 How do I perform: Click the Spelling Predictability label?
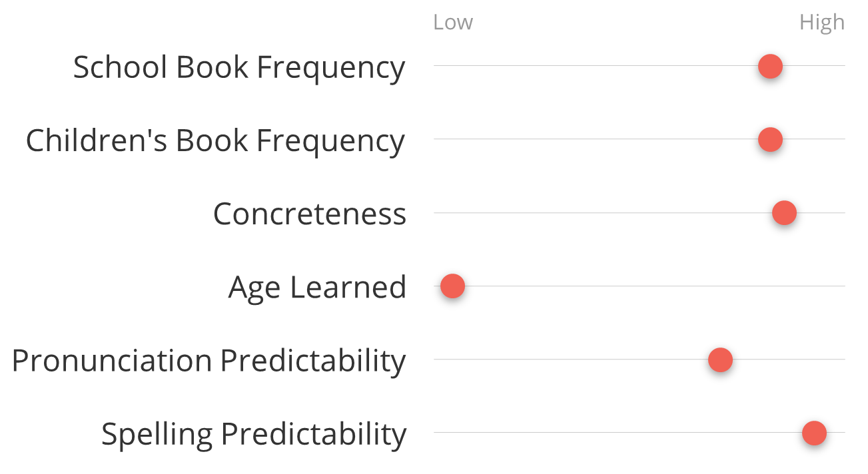pos(253,433)
